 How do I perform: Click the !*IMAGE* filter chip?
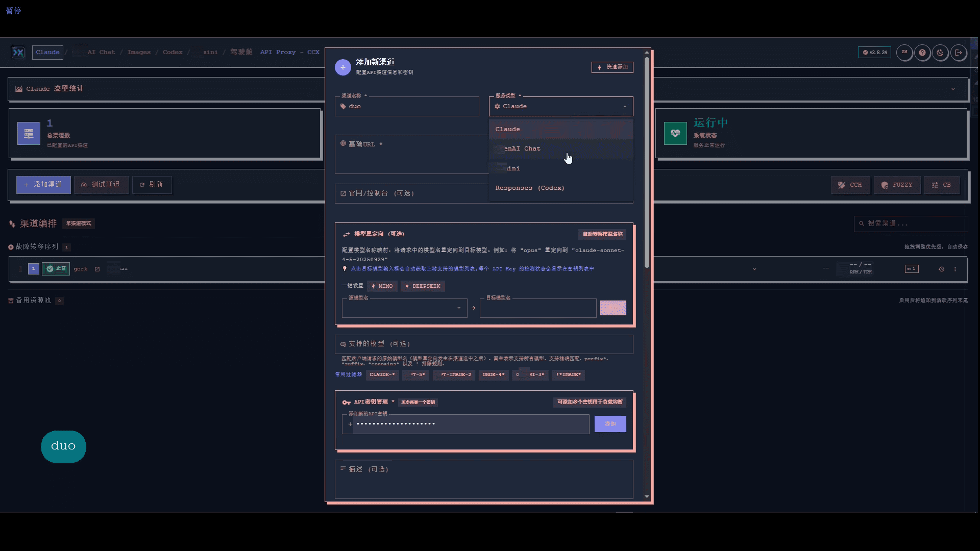pos(568,375)
